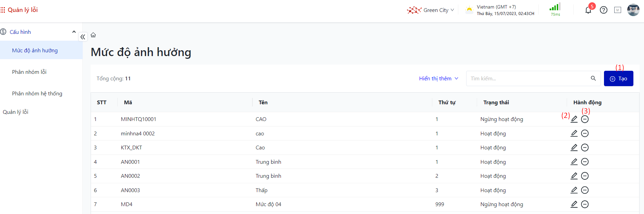Open Quản lý lỗi sidebar link
Viewport: 644px width, 214px height.
tap(16, 112)
